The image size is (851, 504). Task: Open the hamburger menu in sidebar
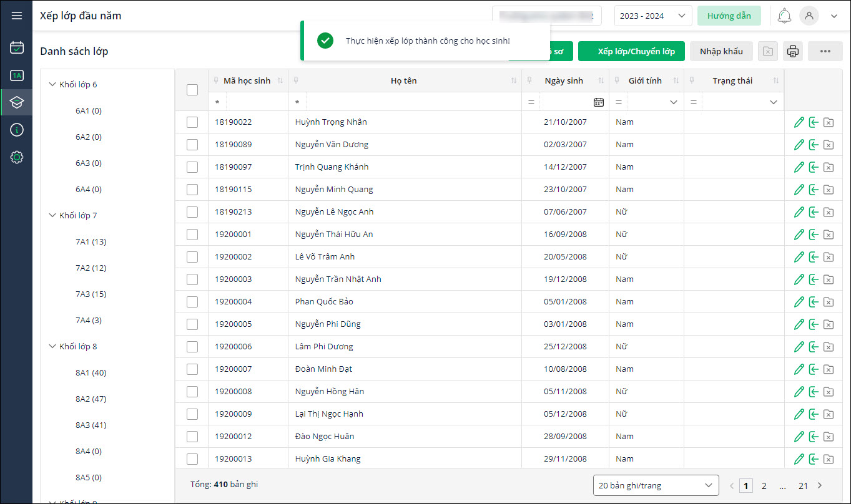[17, 16]
